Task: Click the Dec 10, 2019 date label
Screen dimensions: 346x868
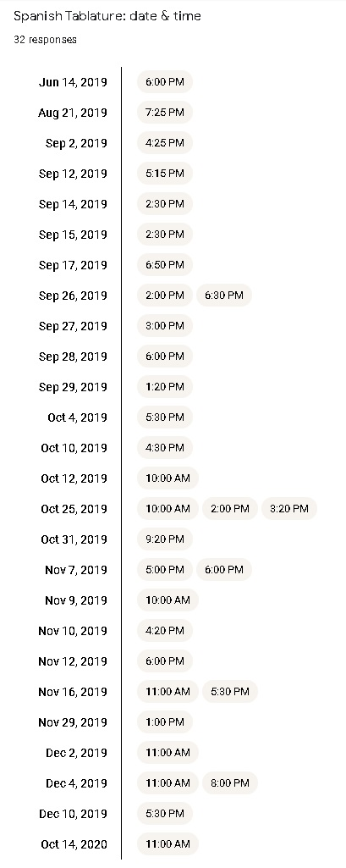Action: coord(73,814)
